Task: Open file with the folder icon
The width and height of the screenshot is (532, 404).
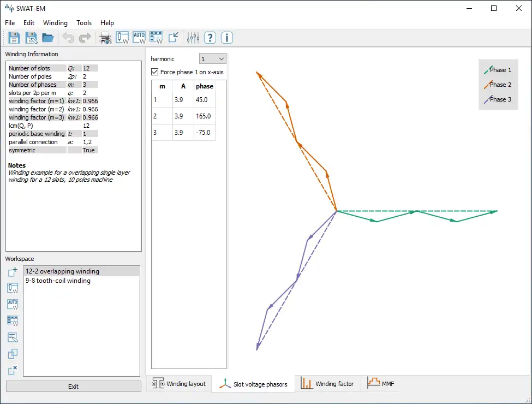Action: [x=48, y=38]
